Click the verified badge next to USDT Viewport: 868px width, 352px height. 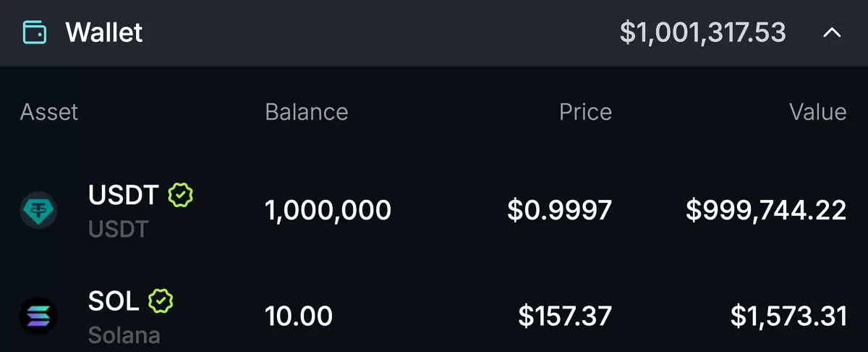point(181,195)
